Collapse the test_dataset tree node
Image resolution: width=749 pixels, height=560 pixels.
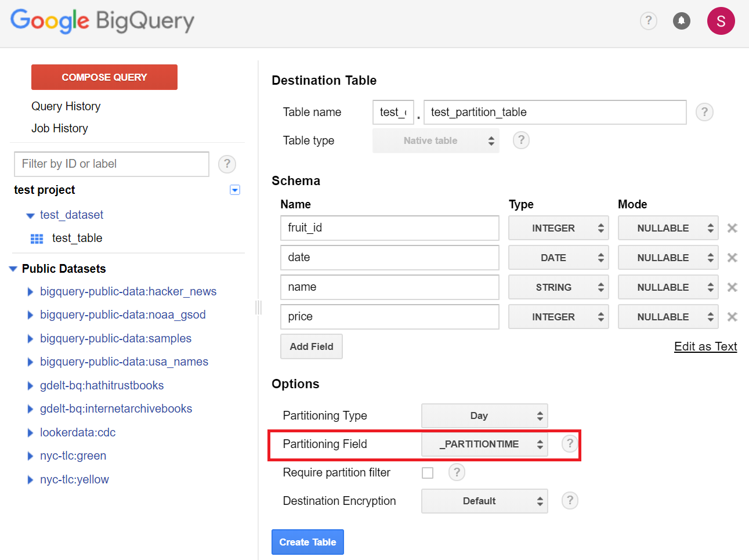coord(30,216)
